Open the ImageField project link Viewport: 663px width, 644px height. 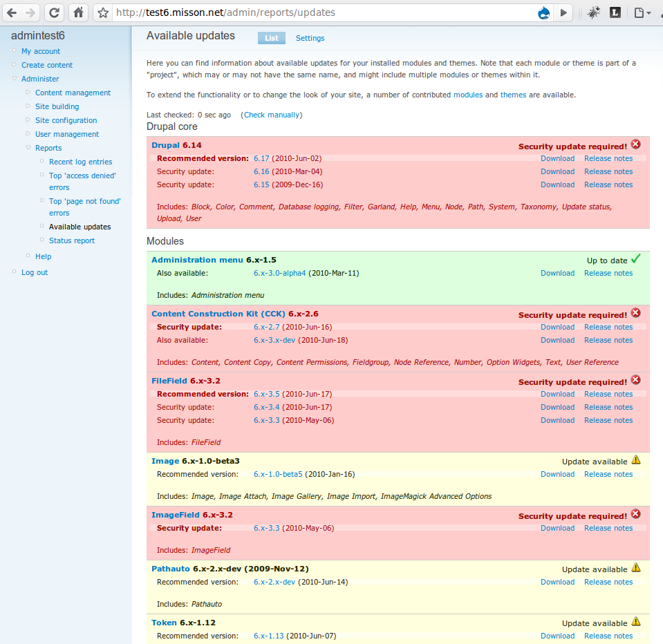(x=176, y=515)
